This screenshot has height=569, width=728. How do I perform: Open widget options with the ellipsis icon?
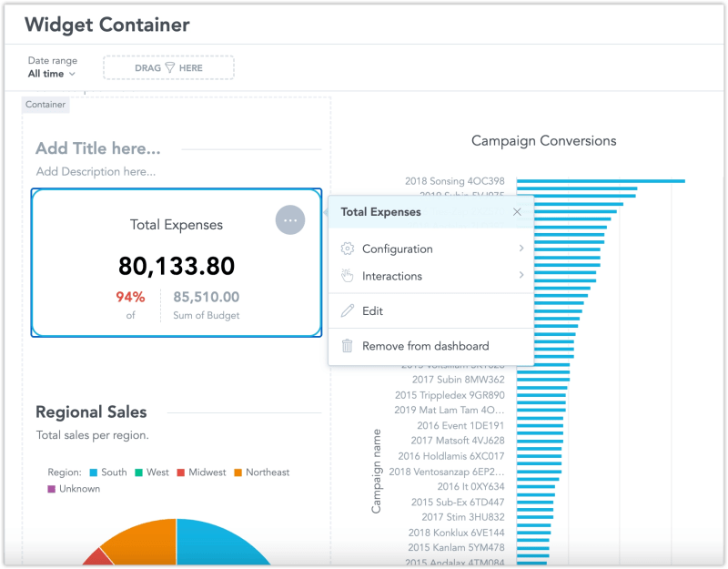(289, 219)
